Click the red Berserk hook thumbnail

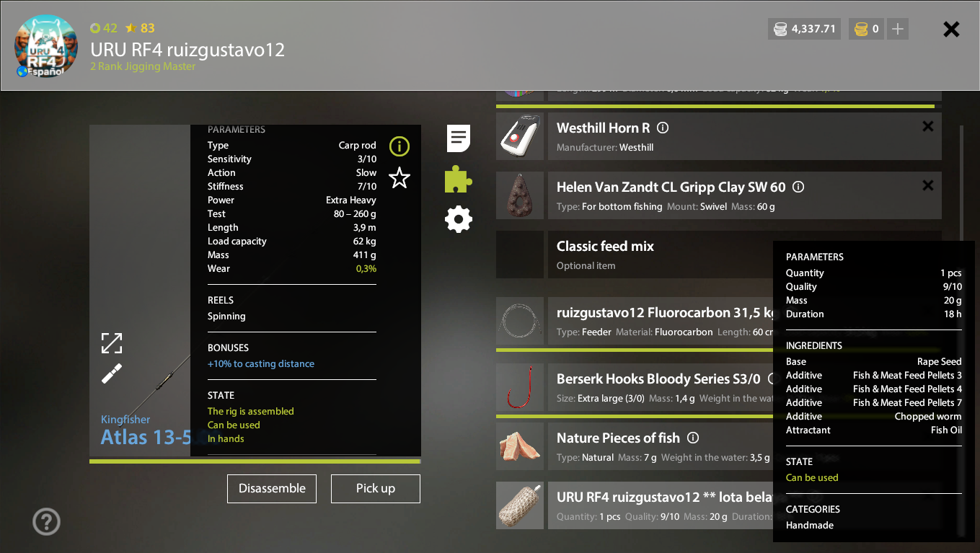pos(520,387)
